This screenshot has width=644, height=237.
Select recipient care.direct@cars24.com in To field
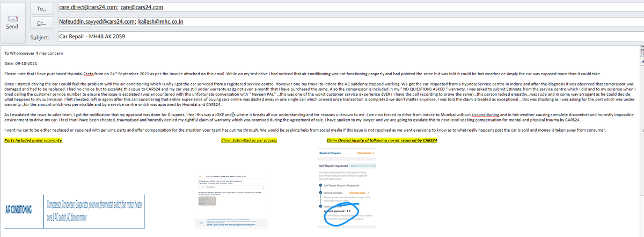87,8
